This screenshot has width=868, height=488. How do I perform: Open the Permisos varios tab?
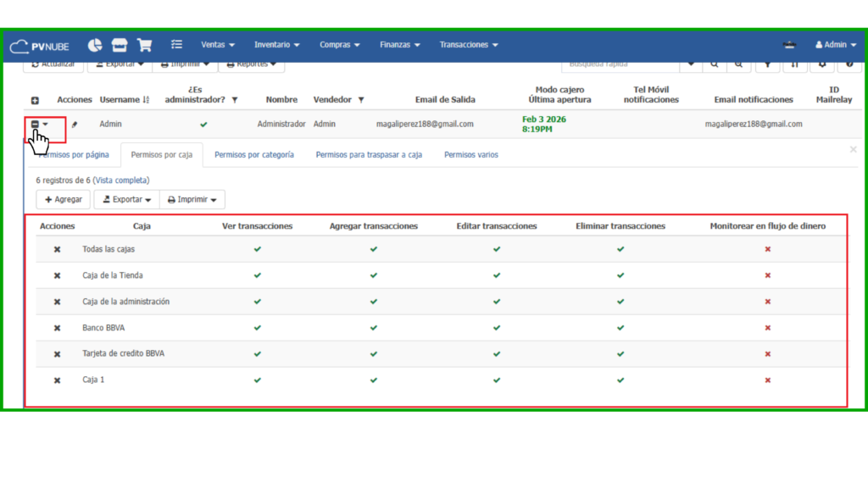(x=471, y=155)
